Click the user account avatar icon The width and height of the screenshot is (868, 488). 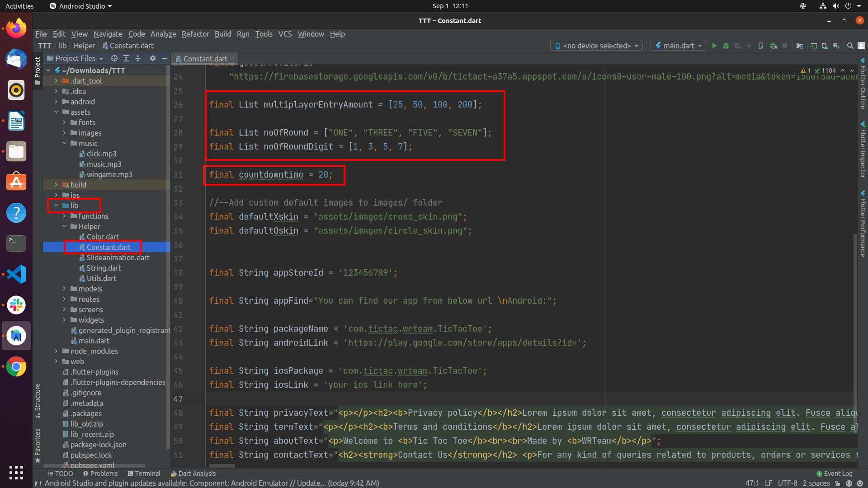861,46
